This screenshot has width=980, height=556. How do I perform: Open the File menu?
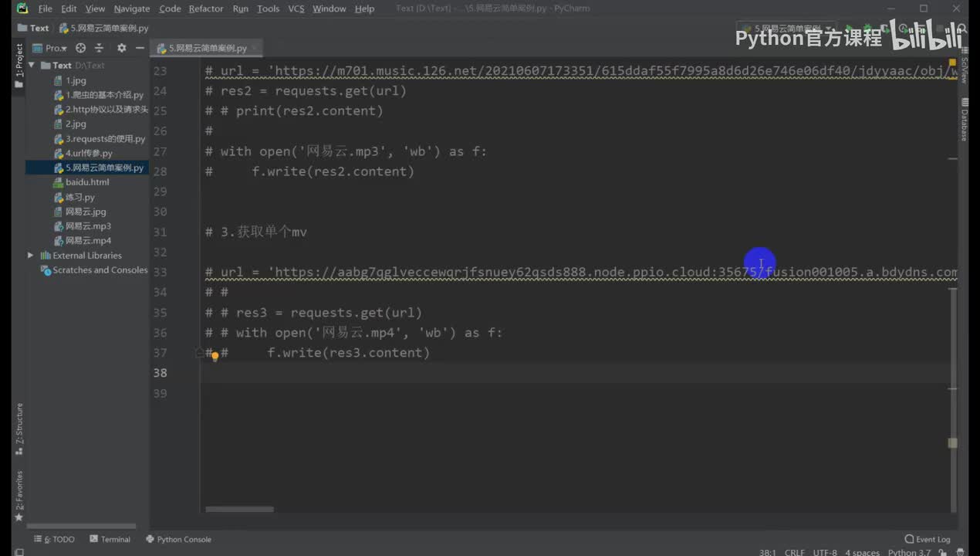(45, 8)
